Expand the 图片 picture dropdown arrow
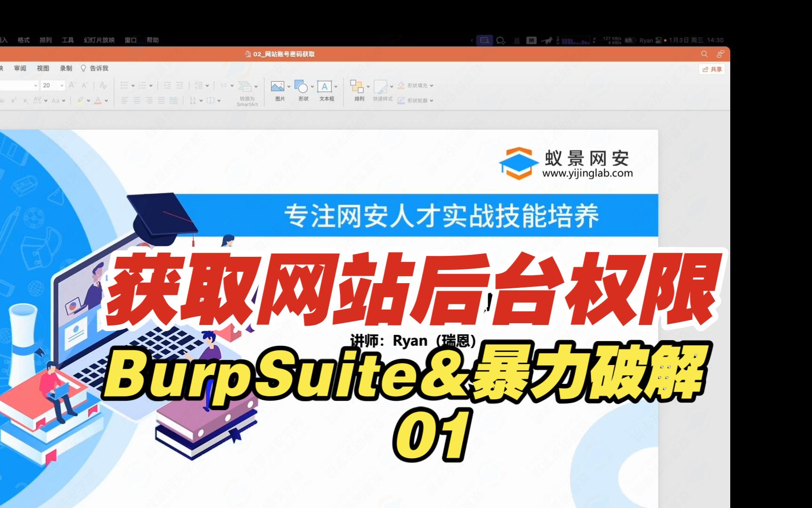 [x=289, y=87]
